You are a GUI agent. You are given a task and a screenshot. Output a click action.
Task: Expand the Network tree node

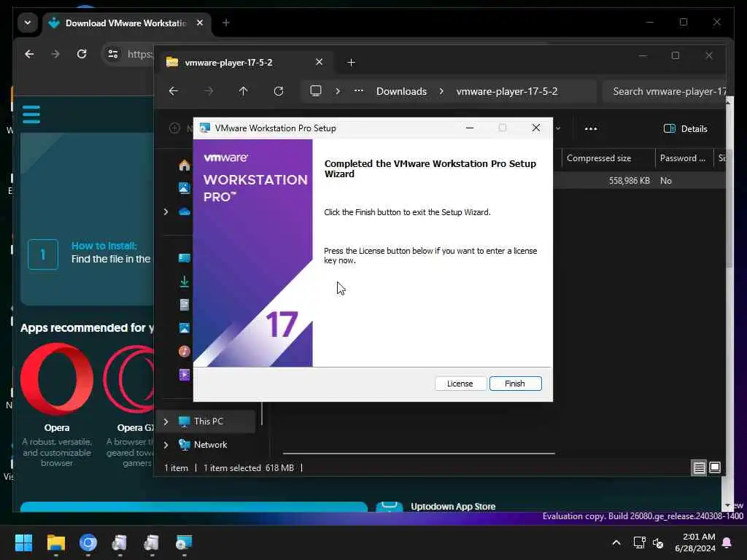[x=166, y=445]
